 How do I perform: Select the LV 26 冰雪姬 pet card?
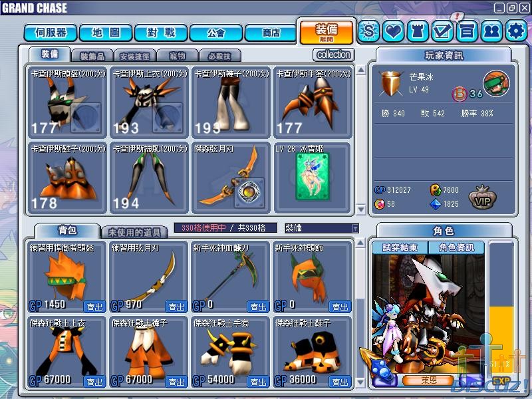(x=313, y=178)
